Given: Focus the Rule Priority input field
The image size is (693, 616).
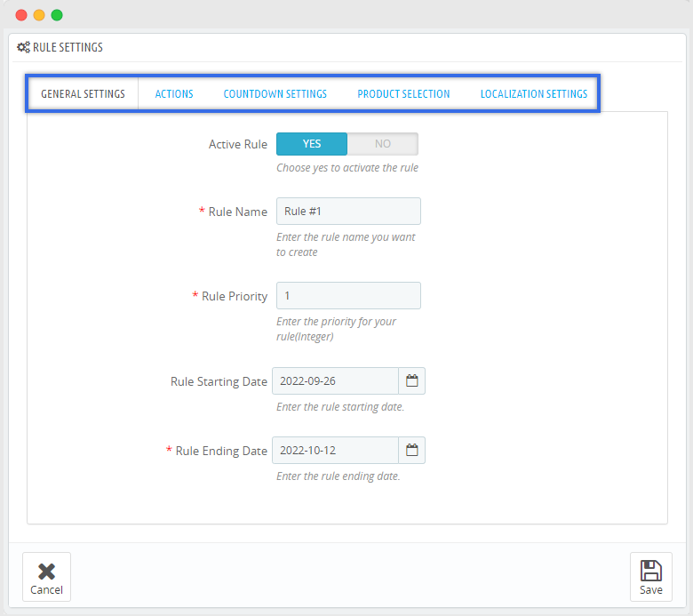Looking at the screenshot, I should coord(348,295).
